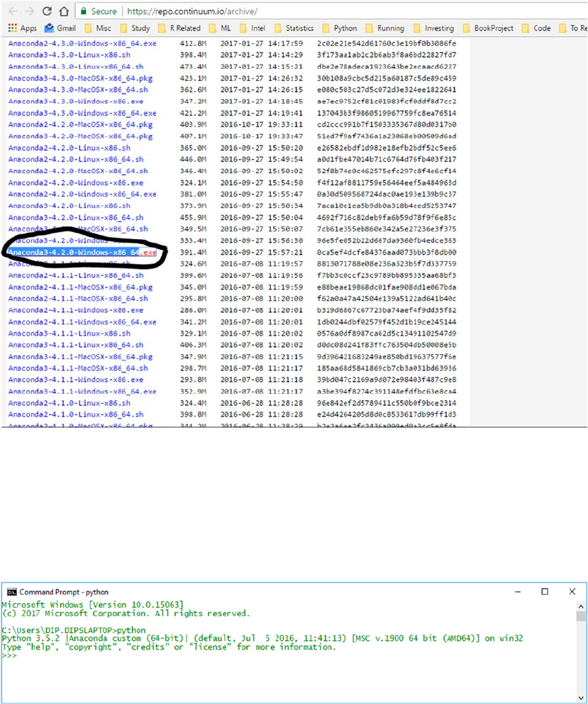Maximize the Command Prompt window

545,592
